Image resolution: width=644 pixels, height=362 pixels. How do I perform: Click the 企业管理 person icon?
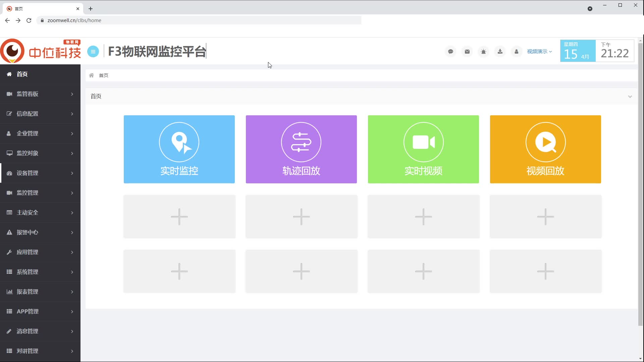pos(9,133)
